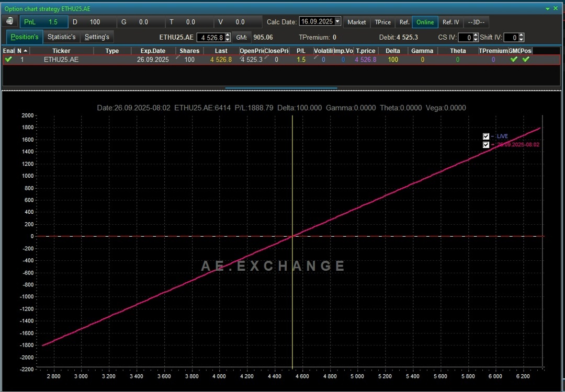Switch to the Setting's tab
The width and height of the screenshot is (565, 392).
point(97,37)
